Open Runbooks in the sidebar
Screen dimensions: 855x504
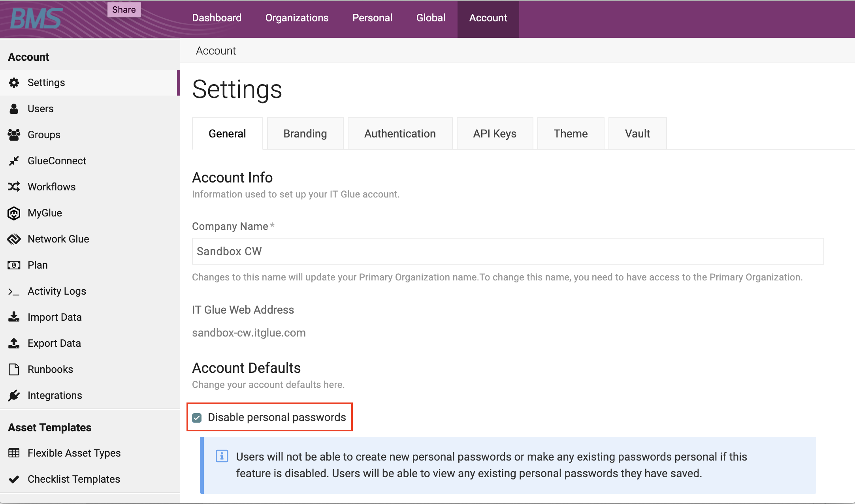click(x=90, y=369)
